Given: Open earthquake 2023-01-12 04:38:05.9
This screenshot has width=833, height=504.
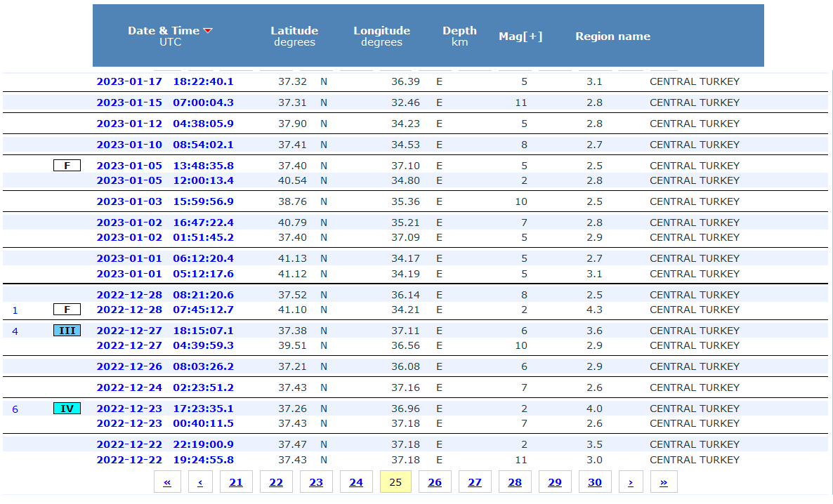Looking at the screenshot, I should [164, 124].
